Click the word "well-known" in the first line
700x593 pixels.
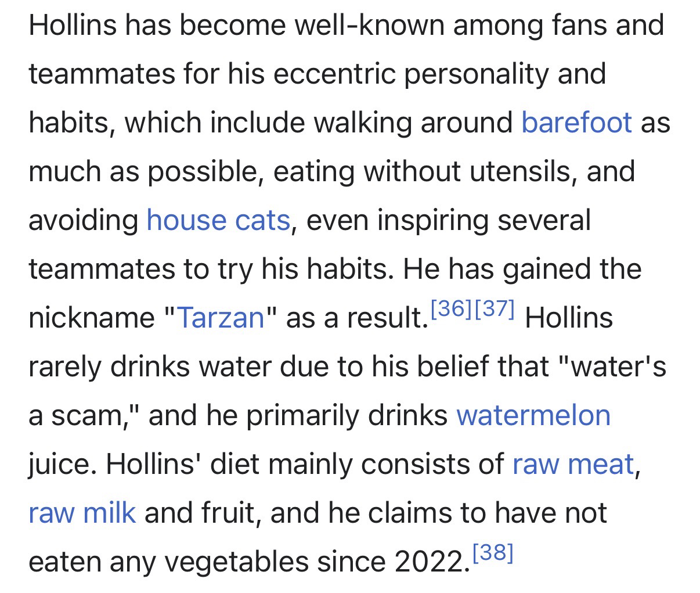pyautogui.click(x=369, y=25)
